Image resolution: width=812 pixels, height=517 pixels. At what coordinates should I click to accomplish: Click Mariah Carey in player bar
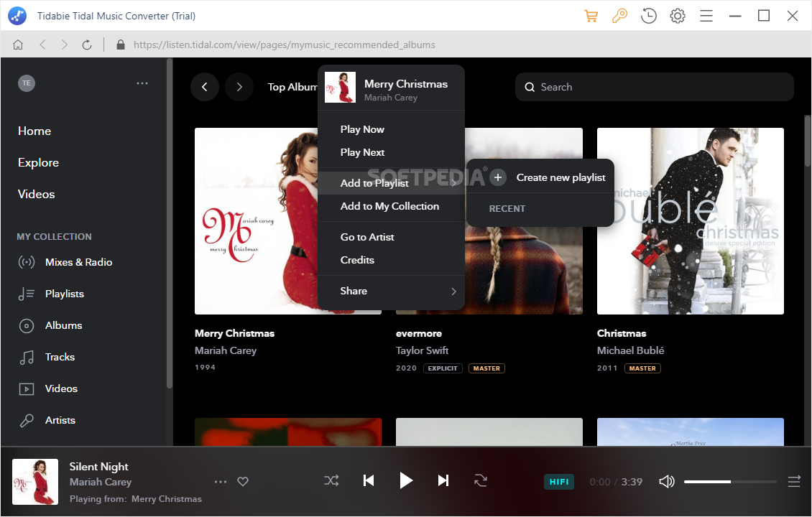(101, 482)
